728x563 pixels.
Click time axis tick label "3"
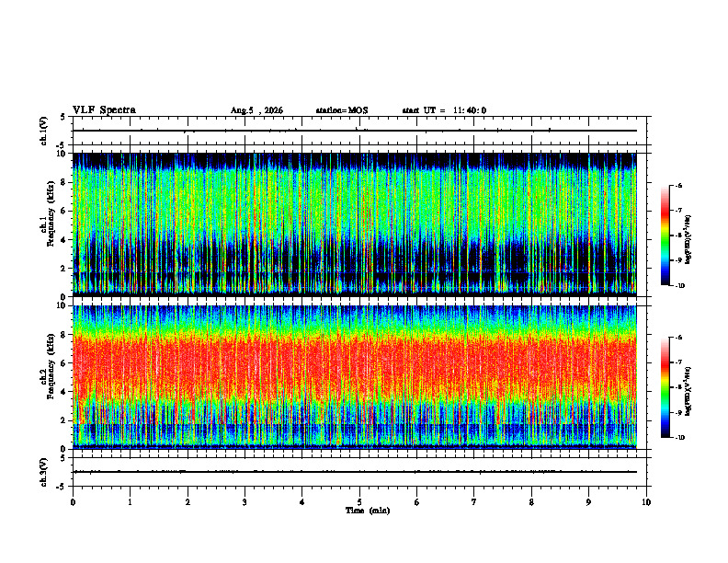(x=245, y=502)
